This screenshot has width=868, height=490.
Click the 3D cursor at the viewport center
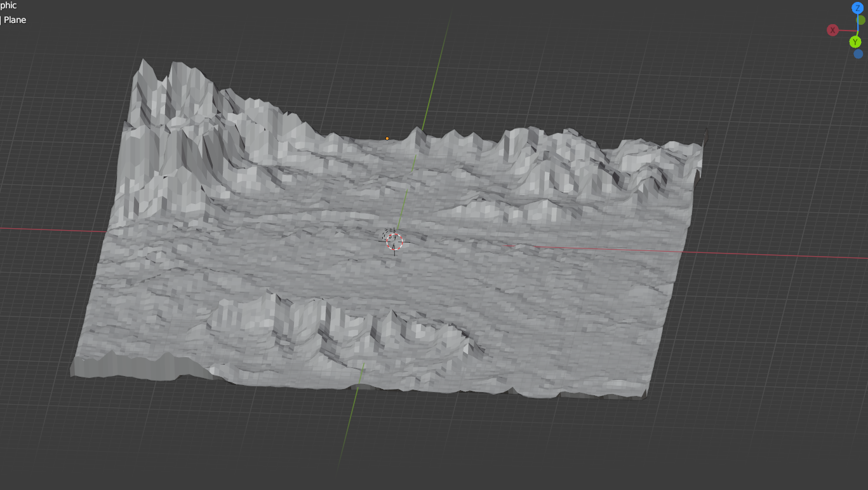[x=394, y=243]
